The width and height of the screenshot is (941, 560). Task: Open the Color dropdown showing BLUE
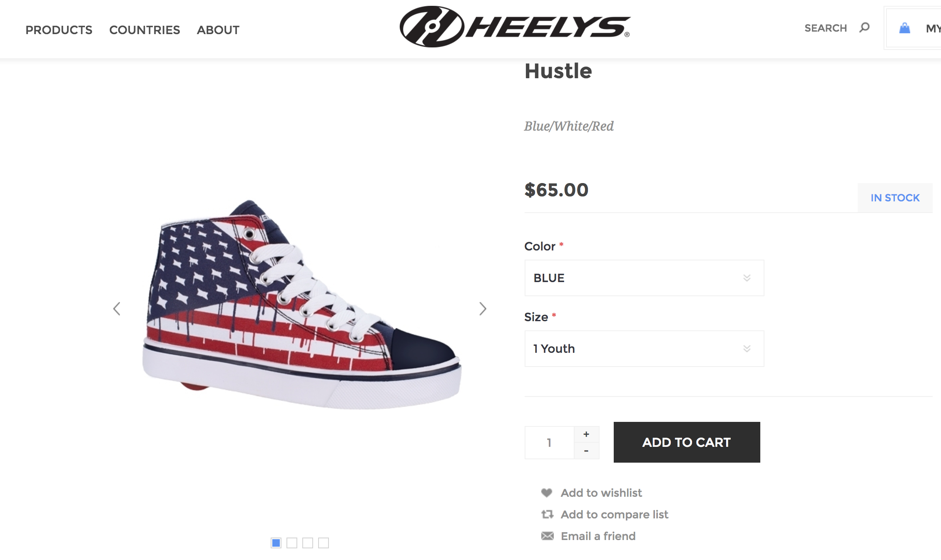pos(644,278)
